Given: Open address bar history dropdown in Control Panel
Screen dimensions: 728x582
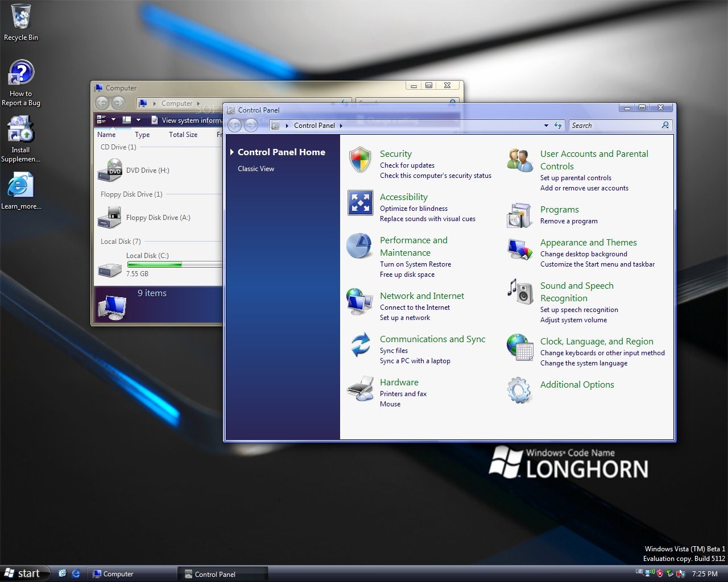Looking at the screenshot, I should 546,126.
